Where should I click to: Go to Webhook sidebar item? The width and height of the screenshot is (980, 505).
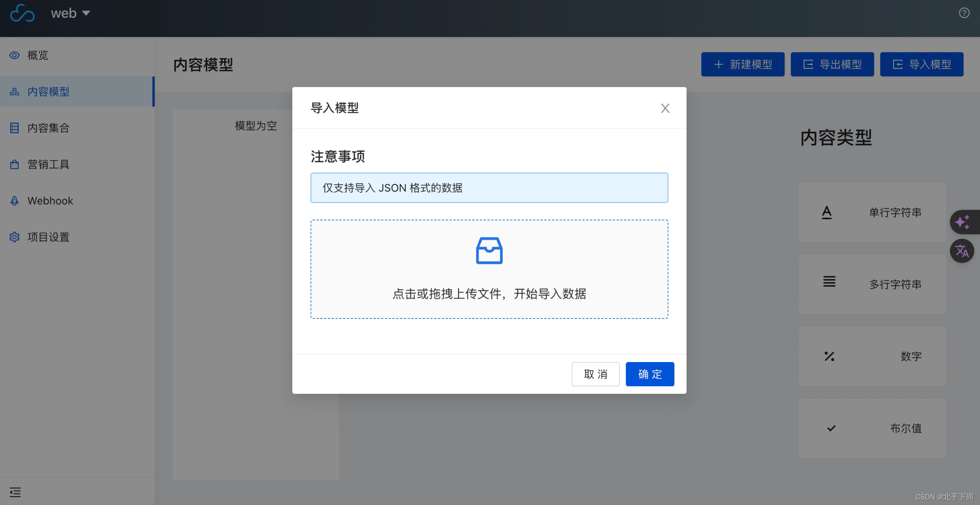[50, 201]
